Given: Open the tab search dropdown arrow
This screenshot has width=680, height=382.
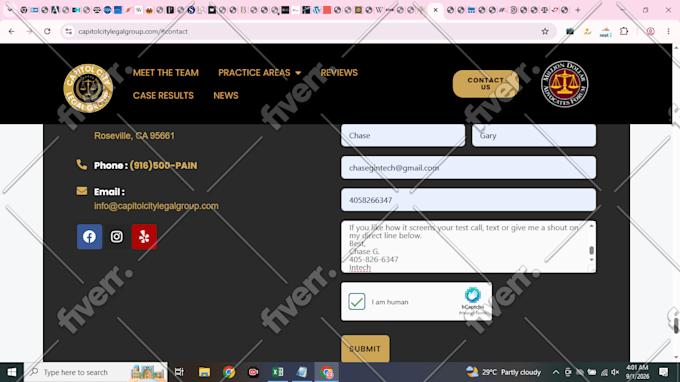Looking at the screenshot, I should pyautogui.click(x=10, y=10).
